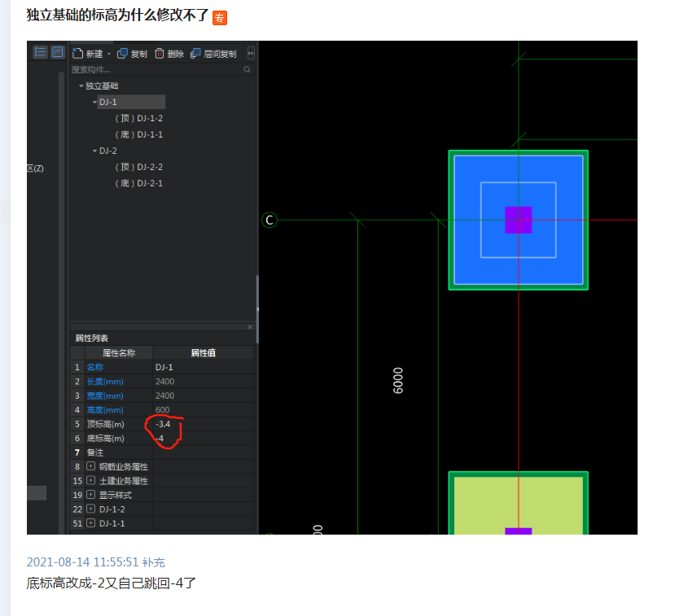Select (底) DJ-2-1 tree item

[139, 183]
